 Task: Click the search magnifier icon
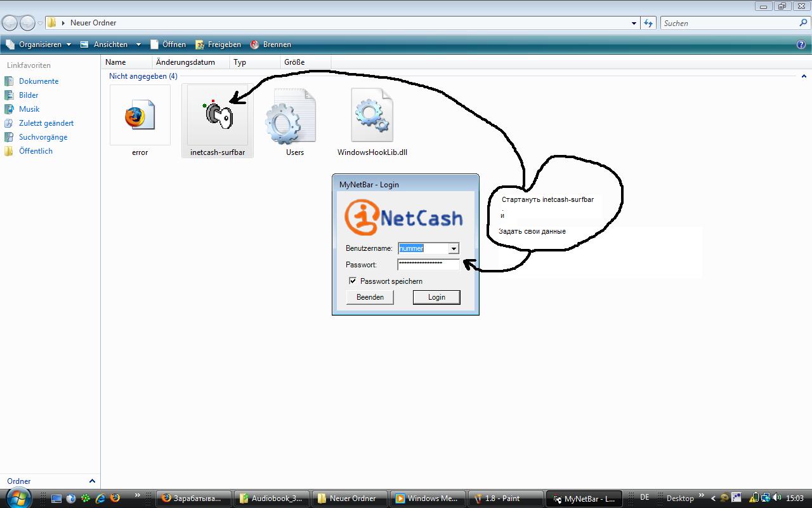point(804,23)
